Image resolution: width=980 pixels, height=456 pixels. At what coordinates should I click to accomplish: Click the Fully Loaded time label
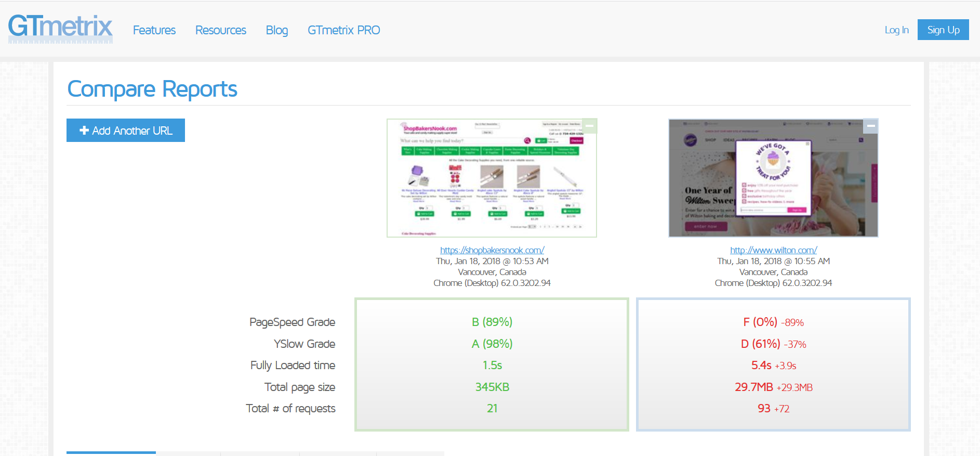tap(293, 365)
